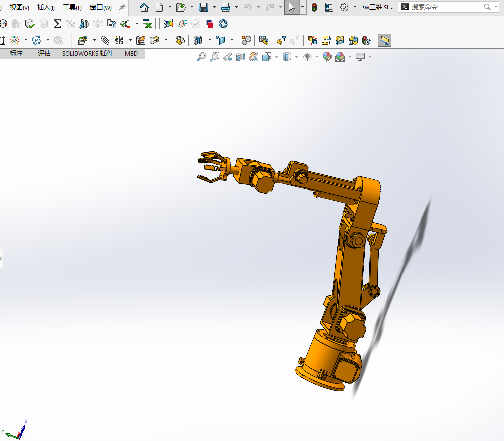Image resolution: width=504 pixels, height=441 pixels.
Task: Toggle the Instant3D ruler button
Action: (384, 40)
